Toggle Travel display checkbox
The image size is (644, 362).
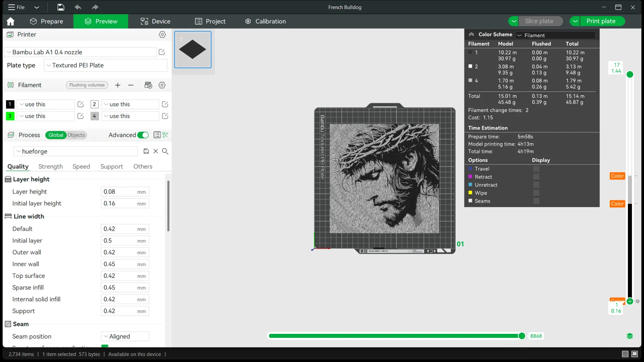point(536,169)
